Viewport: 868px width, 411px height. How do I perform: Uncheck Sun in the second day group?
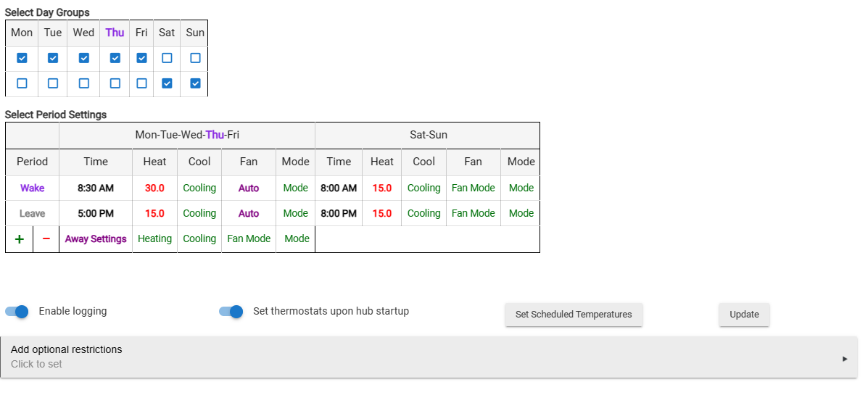(x=195, y=83)
